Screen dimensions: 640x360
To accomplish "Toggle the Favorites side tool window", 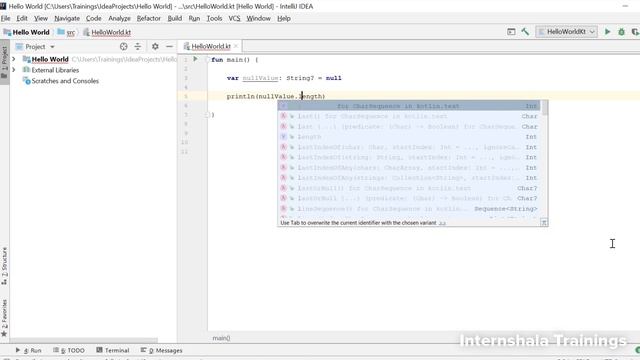I will pos(4,318).
